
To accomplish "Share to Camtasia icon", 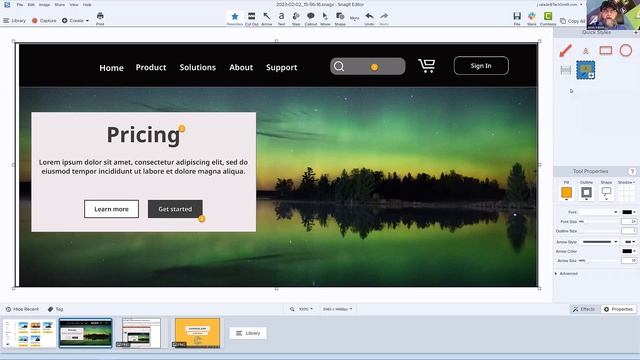I will coord(548,18).
